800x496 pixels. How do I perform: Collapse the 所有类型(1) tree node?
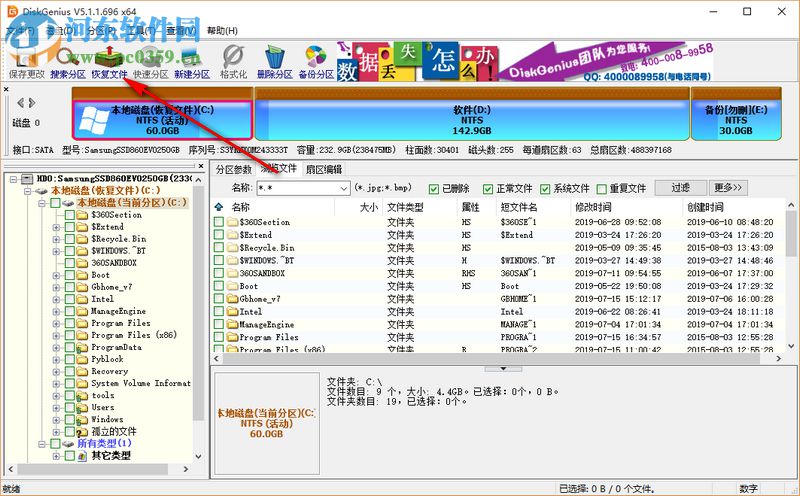[42, 444]
